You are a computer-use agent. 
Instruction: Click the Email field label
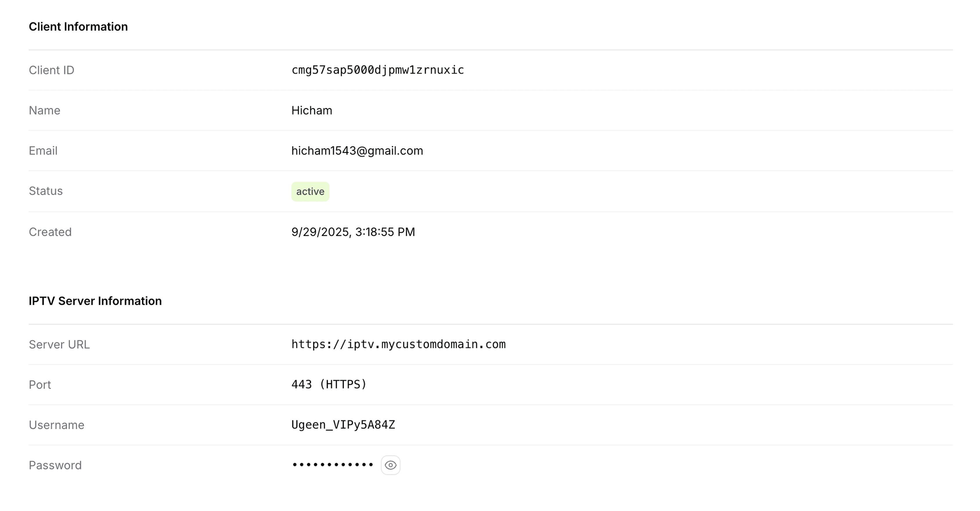pyautogui.click(x=43, y=151)
